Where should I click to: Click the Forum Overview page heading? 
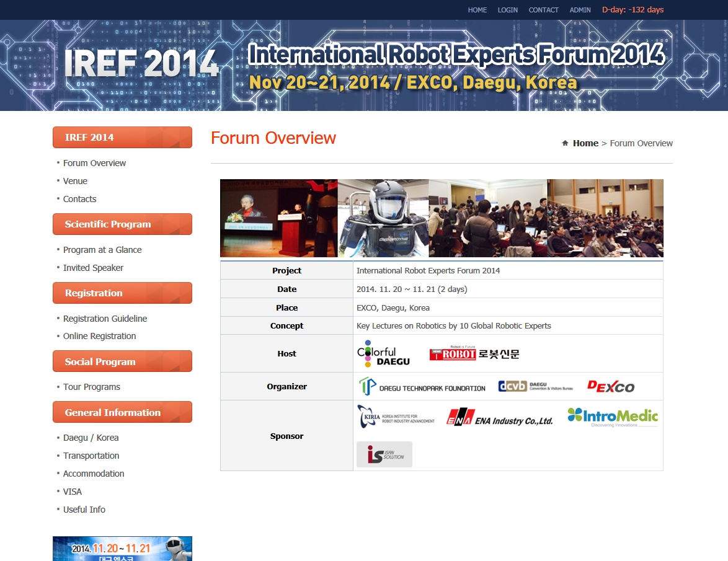[273, 138]
